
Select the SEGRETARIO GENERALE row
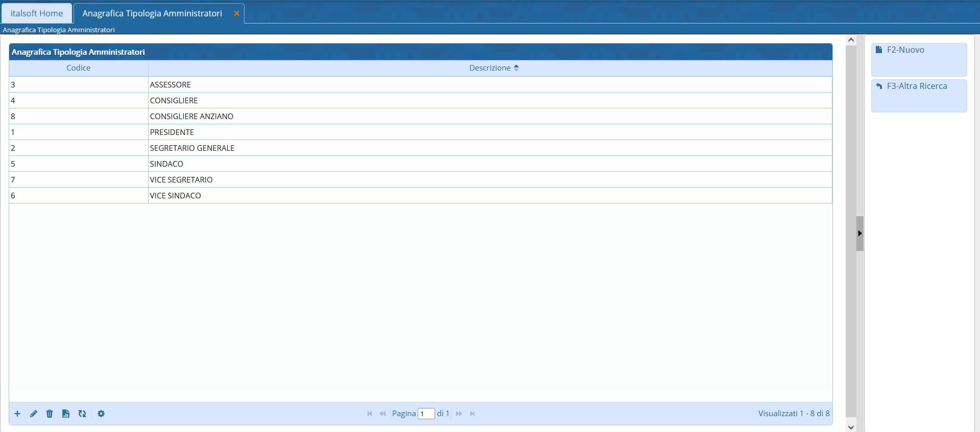(192, 148)
